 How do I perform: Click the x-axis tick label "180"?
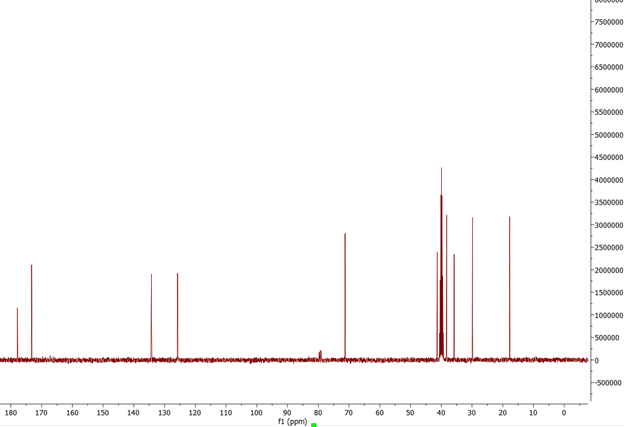coord(11,413)
